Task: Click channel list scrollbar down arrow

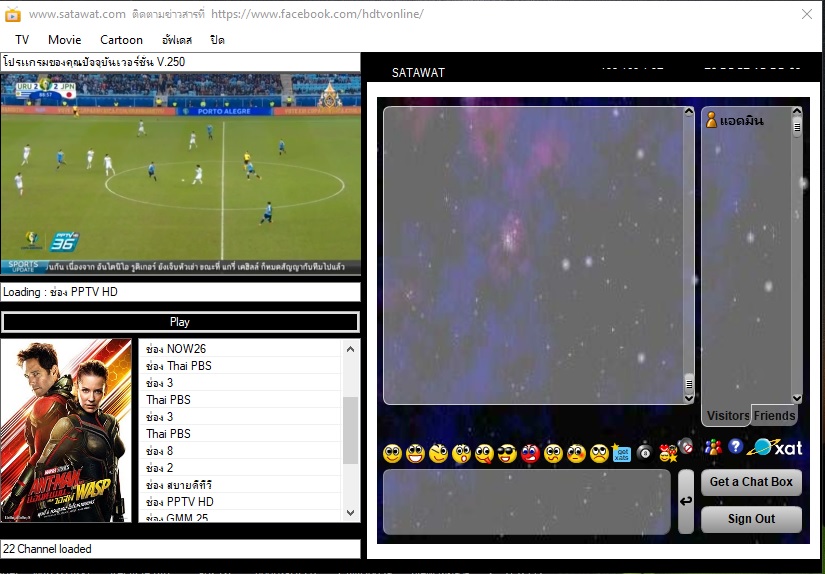Action: point(350,512)
